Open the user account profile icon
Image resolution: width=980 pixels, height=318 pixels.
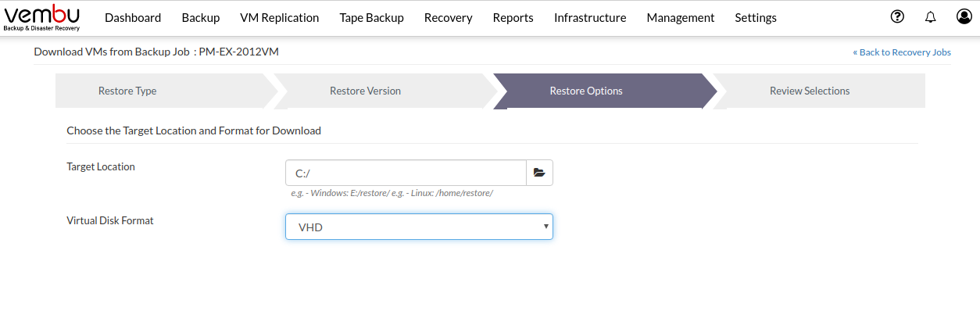point(964,16)
